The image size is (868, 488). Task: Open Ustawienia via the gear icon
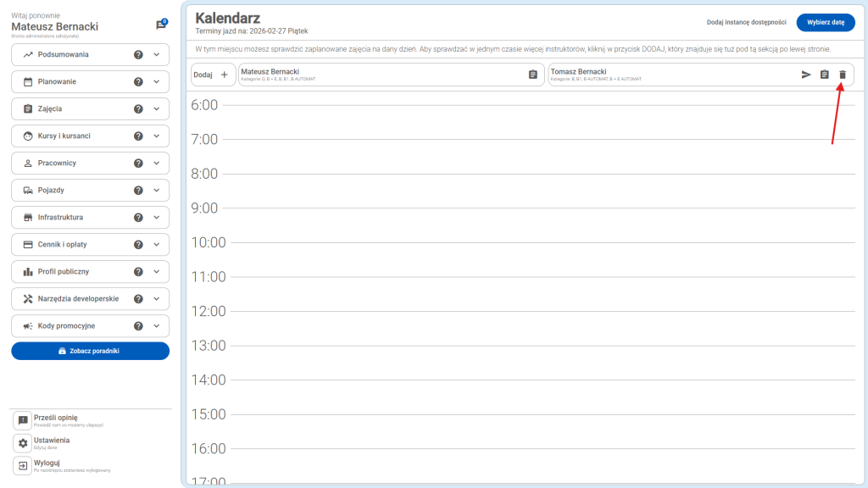coord(24,444)
